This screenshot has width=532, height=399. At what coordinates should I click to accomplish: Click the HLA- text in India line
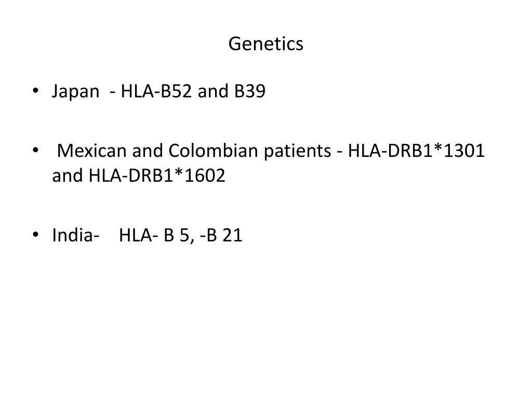point(138,235)
